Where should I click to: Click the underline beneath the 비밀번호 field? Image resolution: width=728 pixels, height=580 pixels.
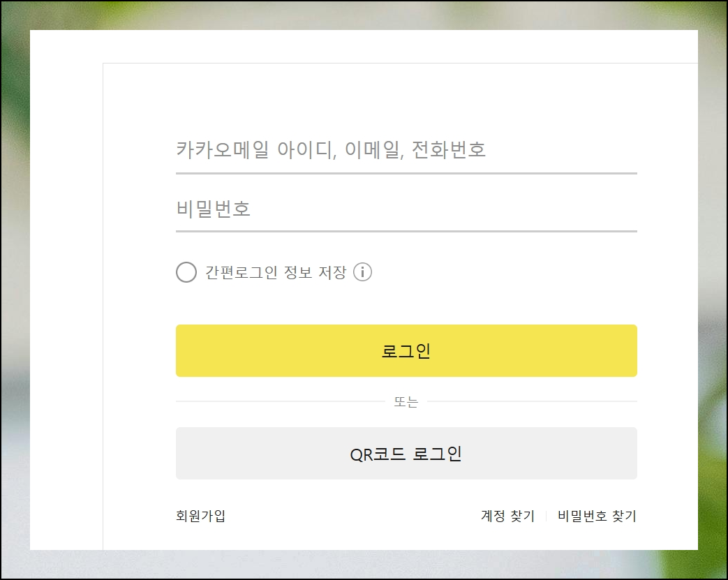coord(406,231)
